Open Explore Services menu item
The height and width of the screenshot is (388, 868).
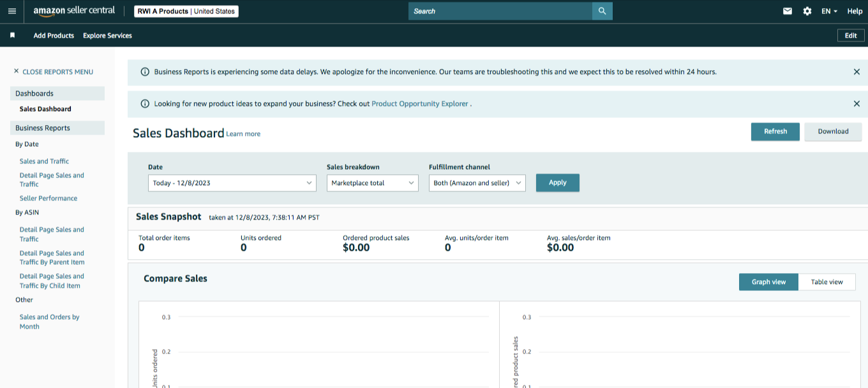pyautogui.click(x=107, y=36)
